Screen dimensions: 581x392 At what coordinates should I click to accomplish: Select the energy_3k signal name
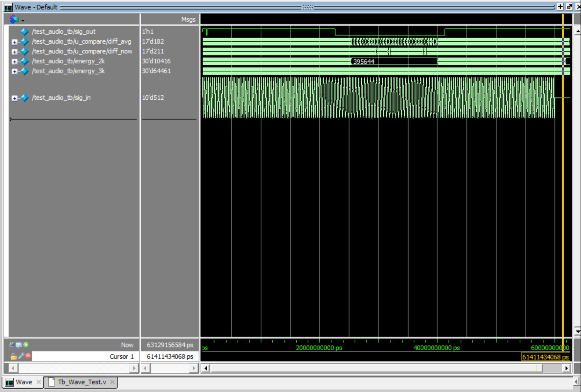click(68, 71)
